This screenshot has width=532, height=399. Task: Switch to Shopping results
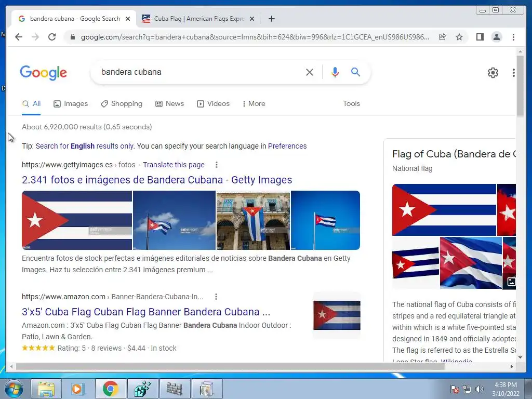pos(122,104)
